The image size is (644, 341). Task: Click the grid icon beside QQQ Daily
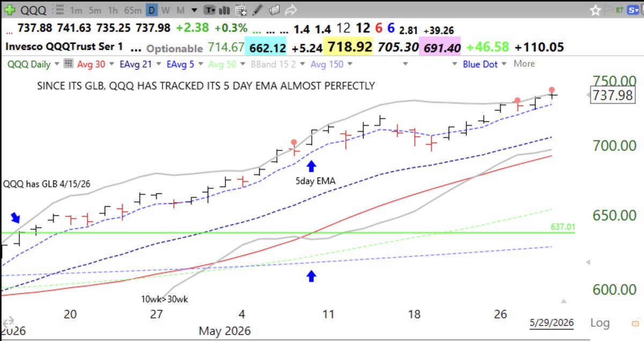68,64
